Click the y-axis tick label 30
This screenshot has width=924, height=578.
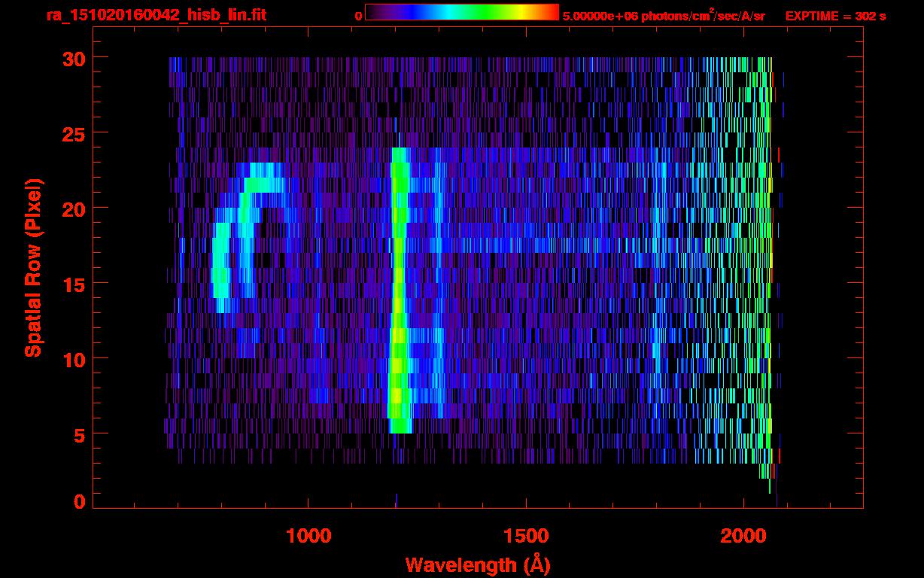[x=74, y=58]
